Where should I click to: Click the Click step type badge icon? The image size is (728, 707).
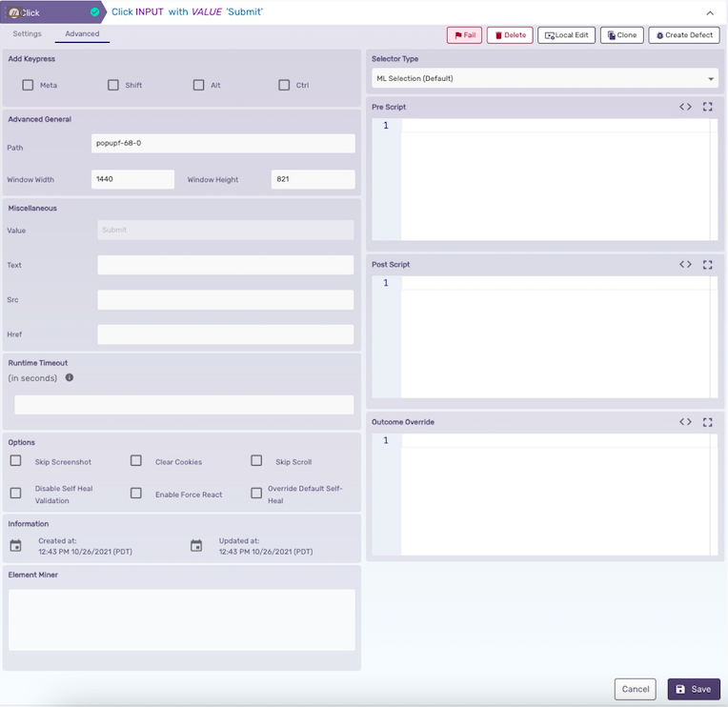[x=14, y=12]
